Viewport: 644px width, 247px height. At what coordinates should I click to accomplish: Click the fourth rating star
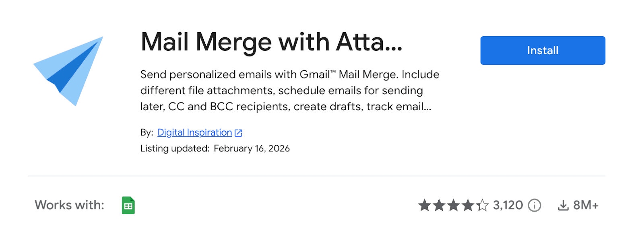click(468, 206)
